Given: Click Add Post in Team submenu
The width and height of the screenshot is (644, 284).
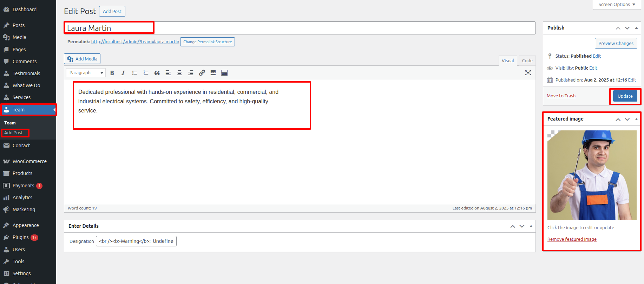Looking at the screenshot, I should coord(13,133).
